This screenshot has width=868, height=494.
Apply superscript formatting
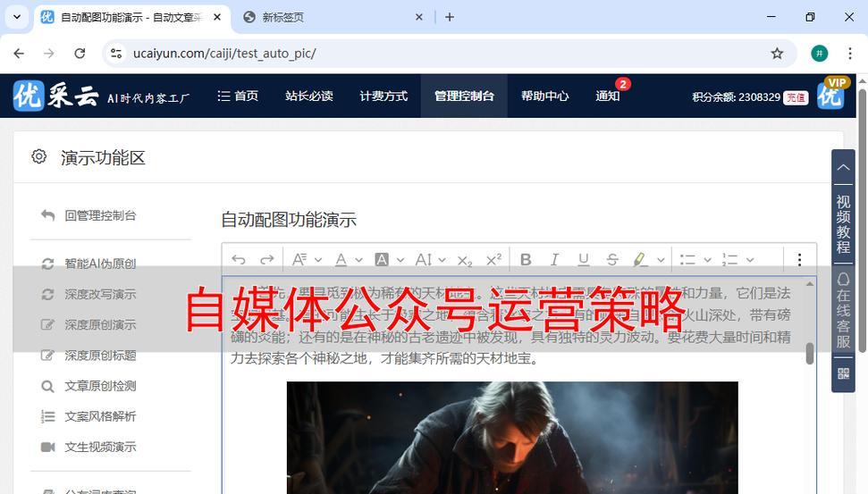pyautogui.click(x=493, y=259)
